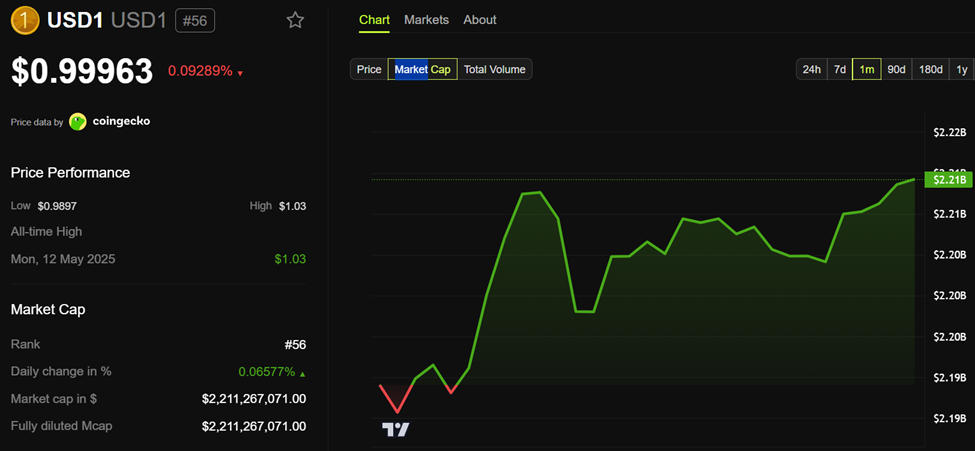Select the Price chart toggle
Image resolution: width=975 pixels, height=451 pixels.
[369, 69]
